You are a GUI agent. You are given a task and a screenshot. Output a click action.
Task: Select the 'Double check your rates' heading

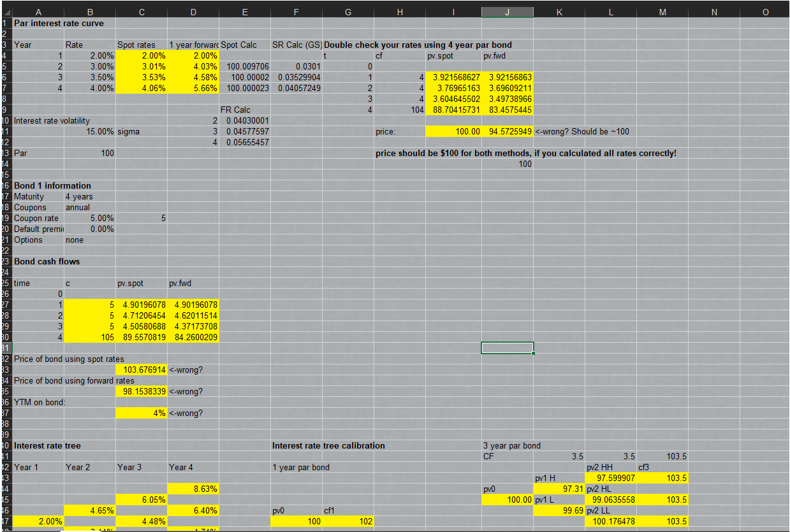(418, 45)
